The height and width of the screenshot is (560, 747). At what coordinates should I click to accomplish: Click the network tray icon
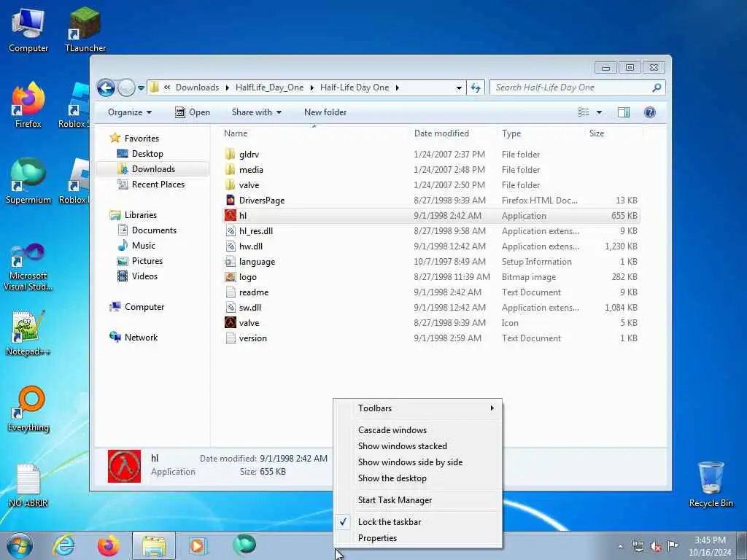click(x=638, y=547)
